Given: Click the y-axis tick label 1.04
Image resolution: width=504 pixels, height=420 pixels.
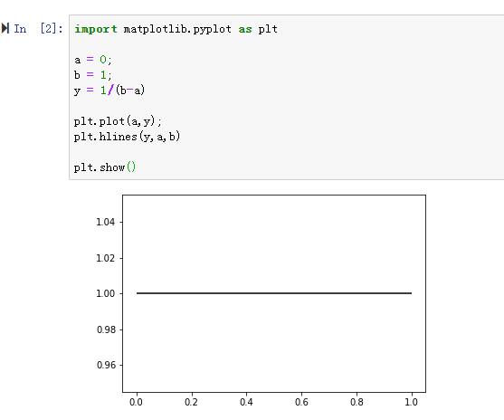Looking at the screenshot, I should (x=106, y=222).
